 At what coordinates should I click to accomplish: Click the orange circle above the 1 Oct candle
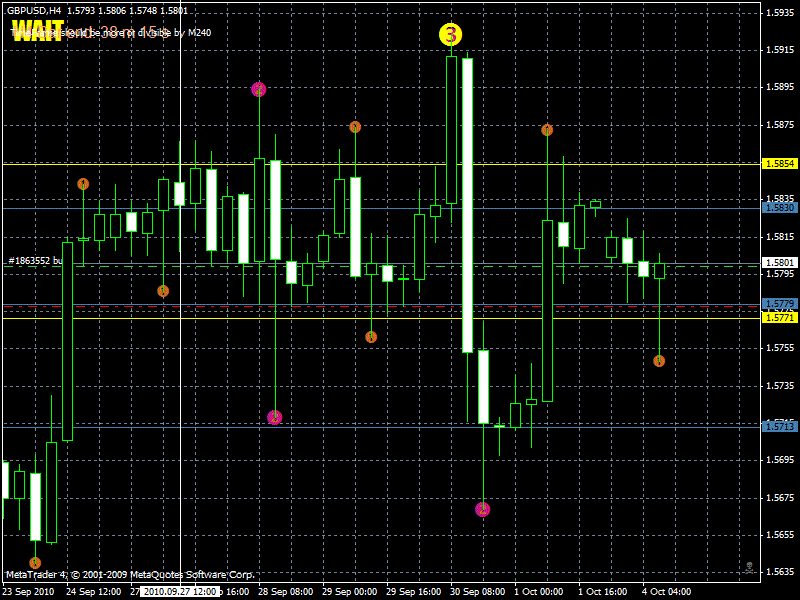(546, 129)
